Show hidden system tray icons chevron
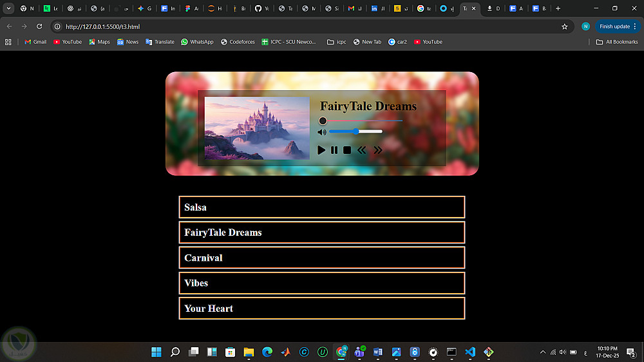Screen dimensions: 644x362 click(543, 352)
